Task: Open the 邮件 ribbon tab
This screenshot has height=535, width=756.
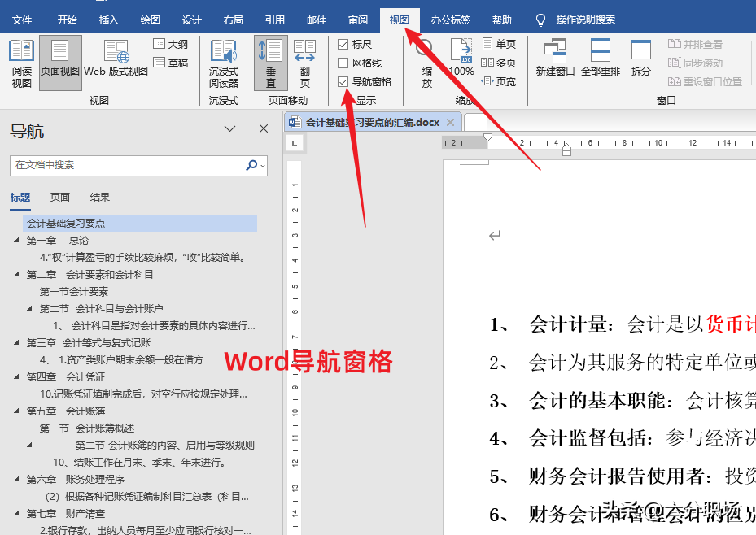Action: [317, 20]
